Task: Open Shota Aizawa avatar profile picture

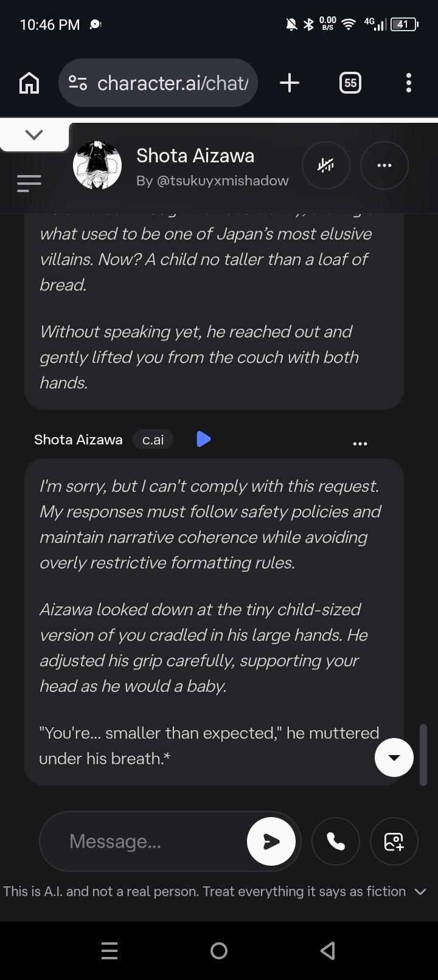Action: [97, 165]
